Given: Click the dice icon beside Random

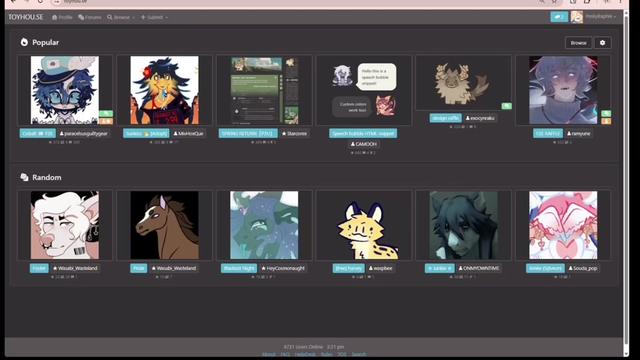Looking at the screenshot, I should 24,177.
